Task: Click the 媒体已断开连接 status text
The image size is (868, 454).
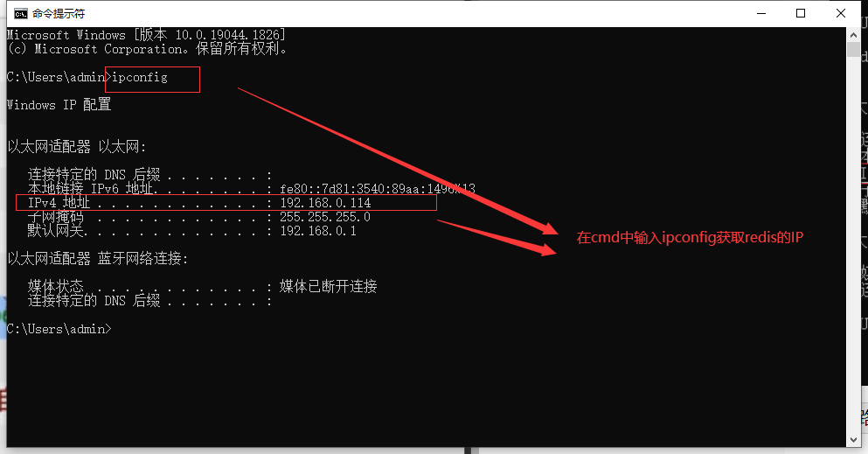Action: [329, 286]
